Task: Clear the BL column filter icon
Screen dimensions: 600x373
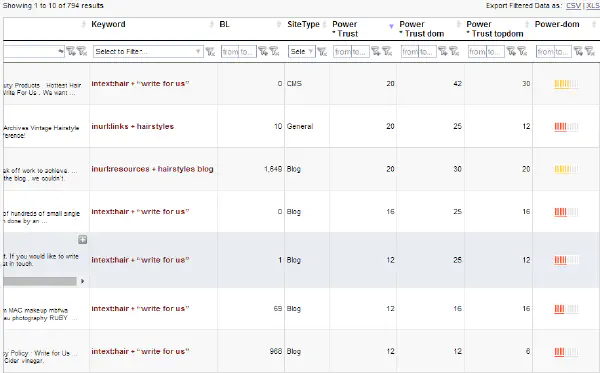Action: click(x=274, y=51)
